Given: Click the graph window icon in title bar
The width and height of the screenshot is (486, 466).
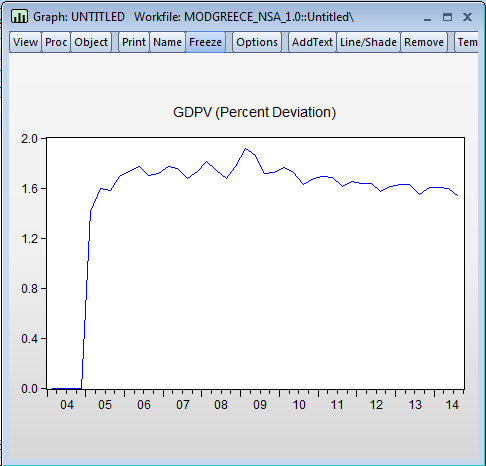Looking at the screenshot, I should point(19,16).
